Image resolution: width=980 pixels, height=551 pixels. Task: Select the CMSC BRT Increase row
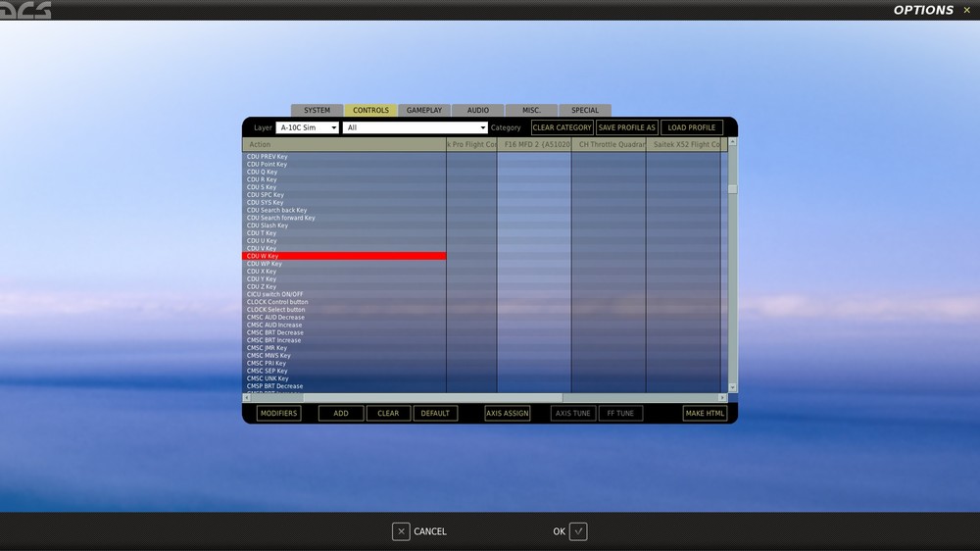coord(344,340)
